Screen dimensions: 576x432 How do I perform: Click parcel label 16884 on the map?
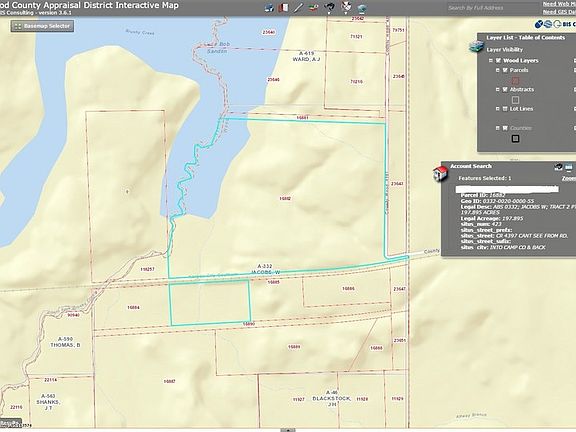pos(133,307)
